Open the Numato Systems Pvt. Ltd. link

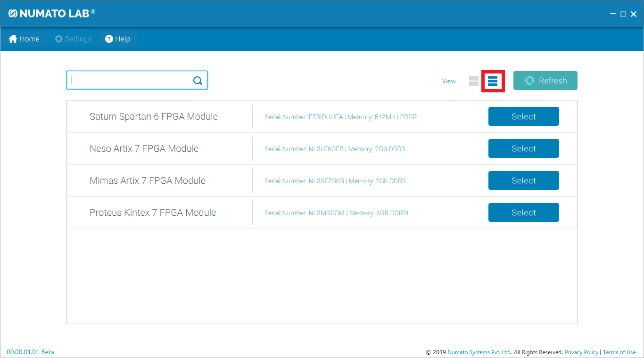pyautogui.click(x=479, y=352)
